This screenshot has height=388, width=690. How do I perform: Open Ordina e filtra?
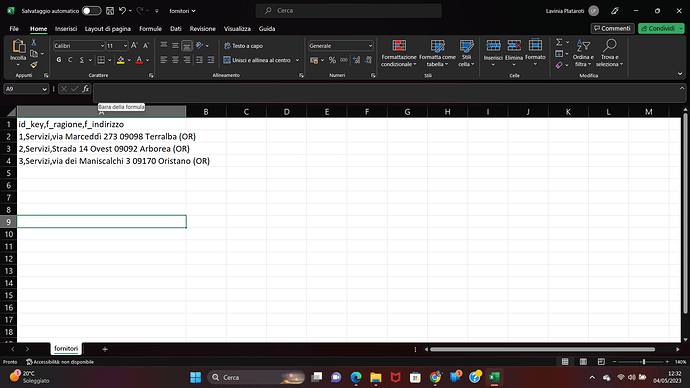(583, 53)
